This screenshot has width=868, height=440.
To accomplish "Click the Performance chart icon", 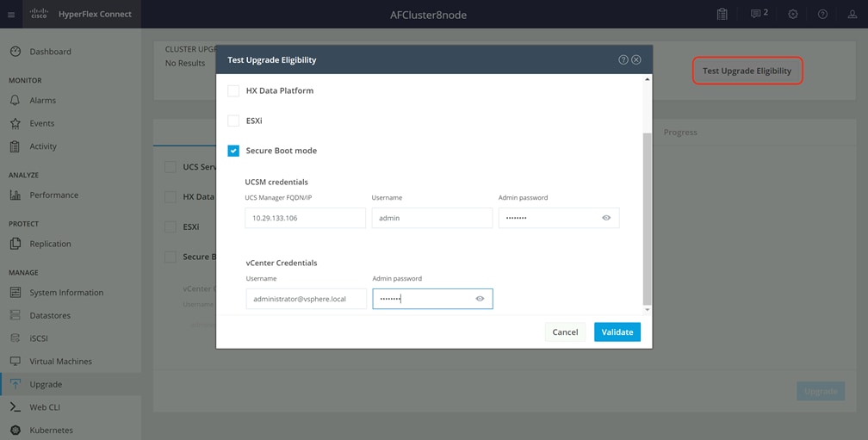I will (15, 195).
